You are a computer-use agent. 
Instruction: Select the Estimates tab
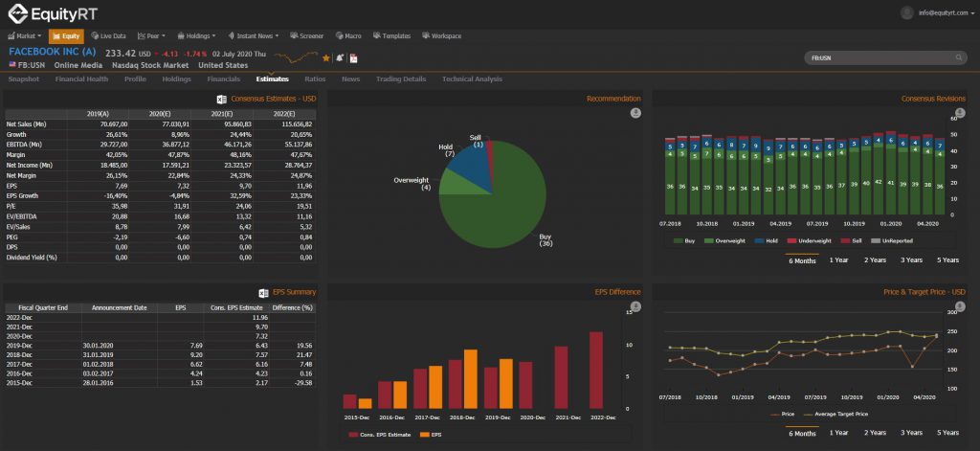pos(273,79)
